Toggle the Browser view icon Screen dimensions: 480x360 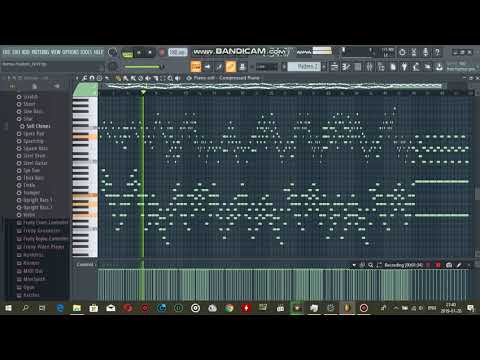381,67
